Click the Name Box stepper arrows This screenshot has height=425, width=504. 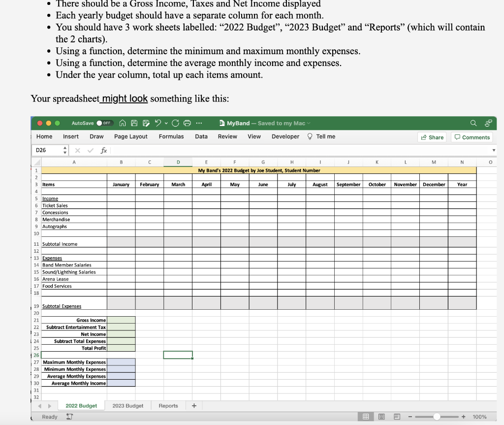point(65,150)
